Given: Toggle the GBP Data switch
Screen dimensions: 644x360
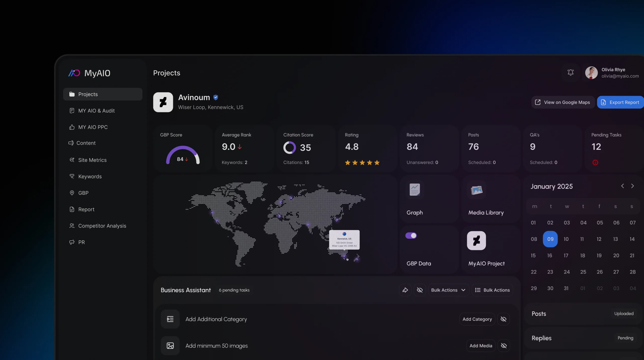Looking at the screenshot, I should point(411,236).
